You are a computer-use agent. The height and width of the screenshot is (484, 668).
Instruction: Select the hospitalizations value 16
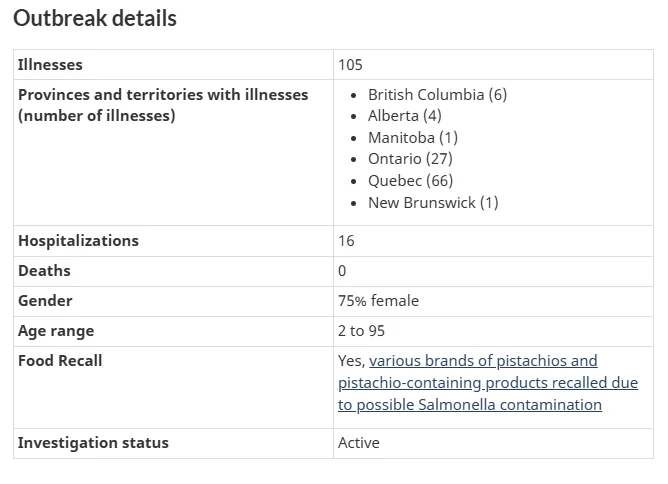346,241
